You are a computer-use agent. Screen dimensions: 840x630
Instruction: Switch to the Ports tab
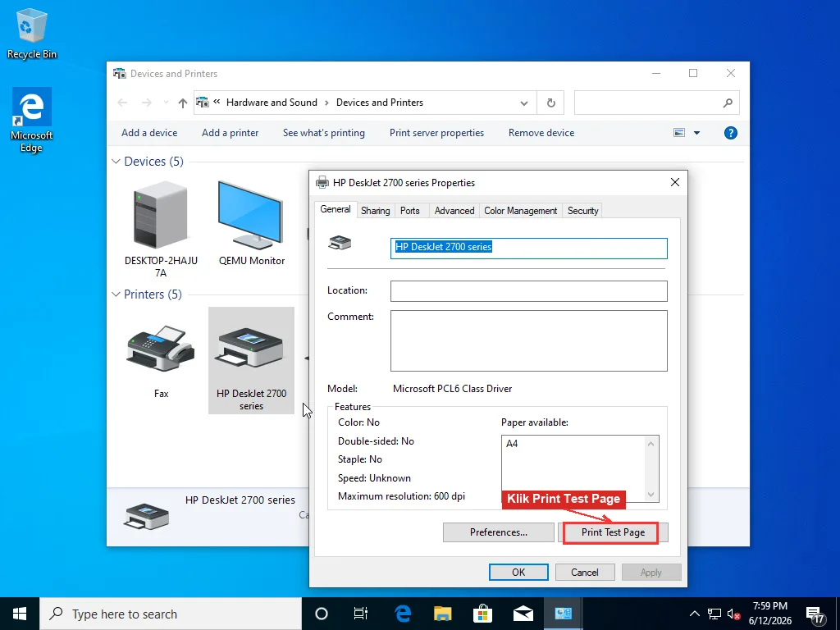[410, 211]
